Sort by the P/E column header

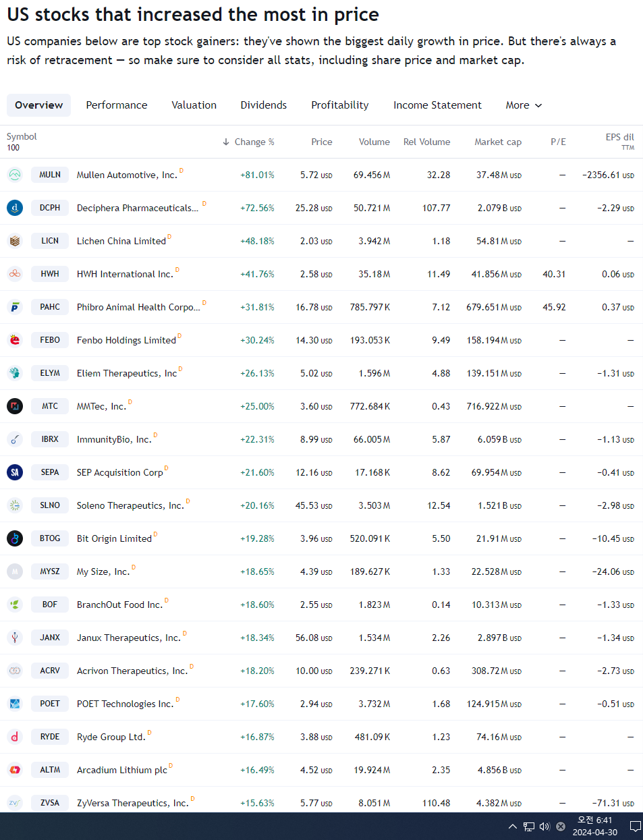pyautogui.click(x=558, y=142)
